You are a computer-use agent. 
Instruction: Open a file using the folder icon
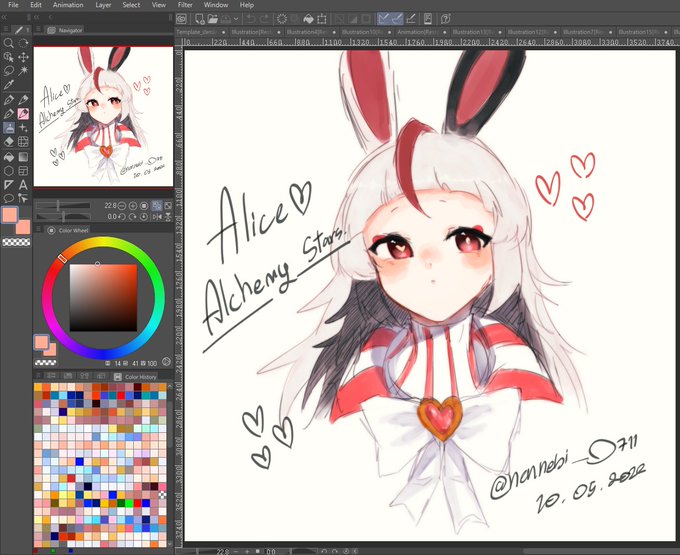tap(212, 19)
